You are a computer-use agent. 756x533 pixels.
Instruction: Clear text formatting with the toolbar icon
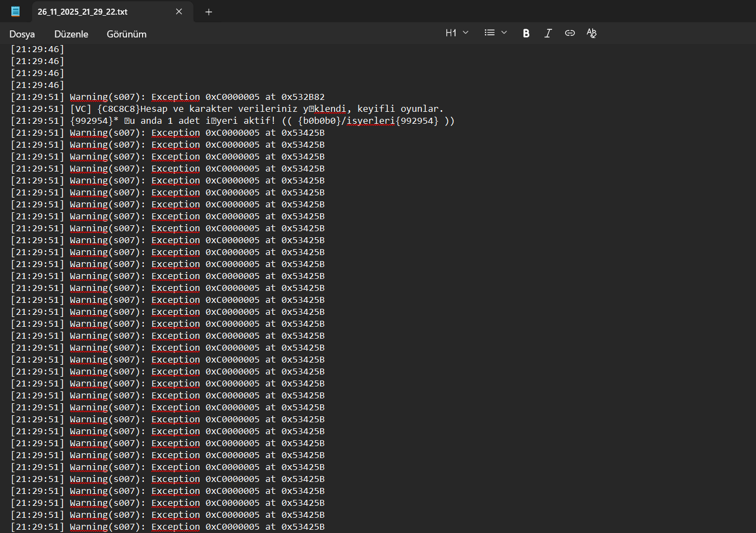592,33
